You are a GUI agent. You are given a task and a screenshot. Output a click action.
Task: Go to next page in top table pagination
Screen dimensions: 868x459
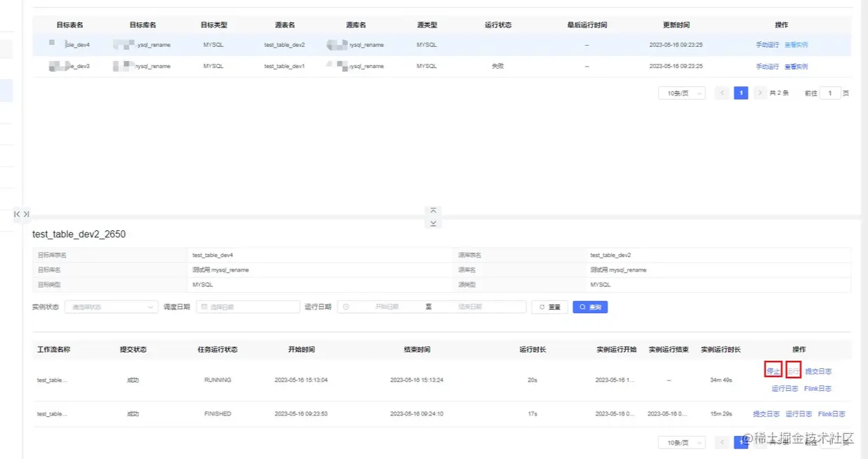pos(760,93)
